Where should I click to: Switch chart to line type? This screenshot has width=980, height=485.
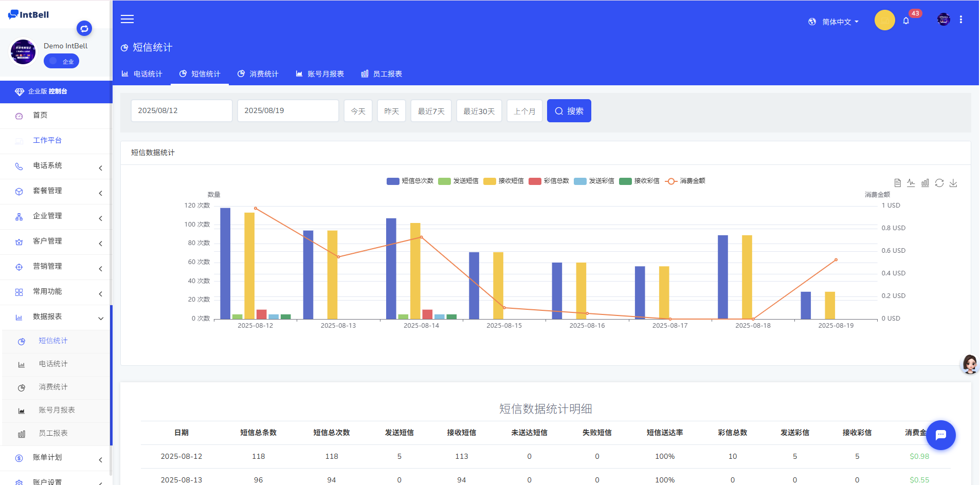911,183
